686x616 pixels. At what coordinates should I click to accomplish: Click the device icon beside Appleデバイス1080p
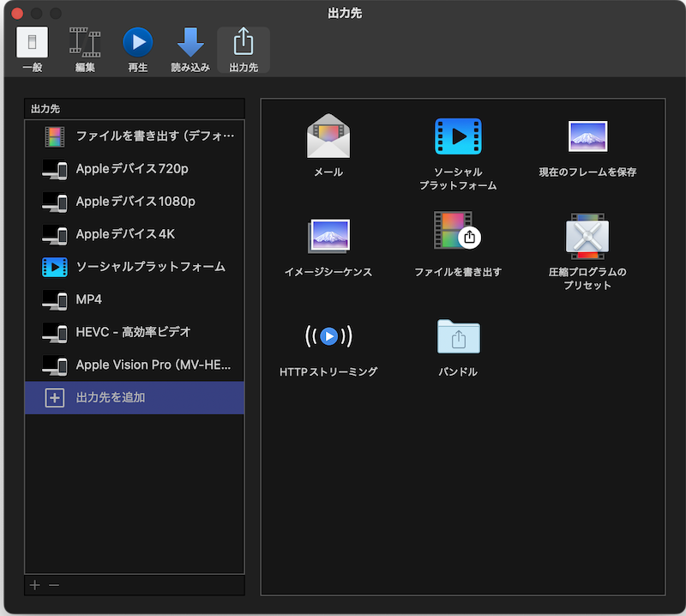tap(55, 202)
